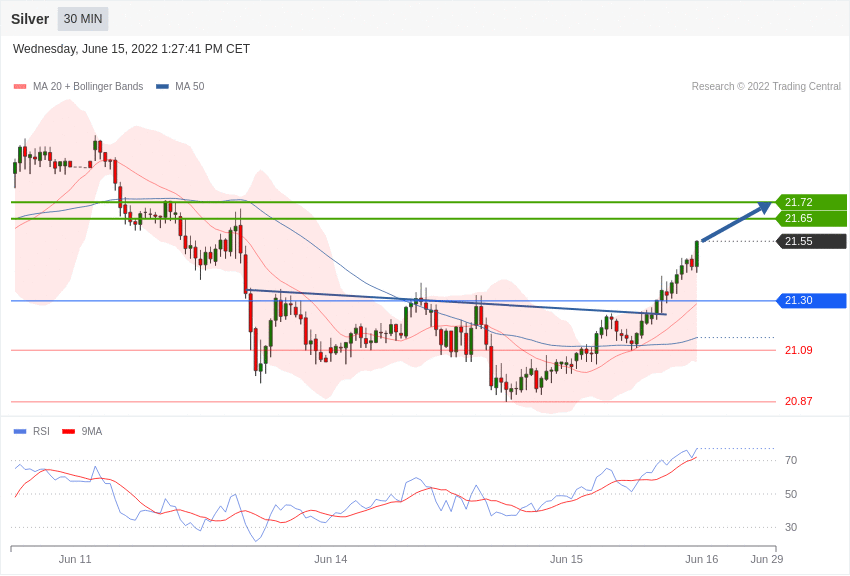Screen dimensions: 850x576
Task: Click the Silver chart title
Action: tap(30, 19)
